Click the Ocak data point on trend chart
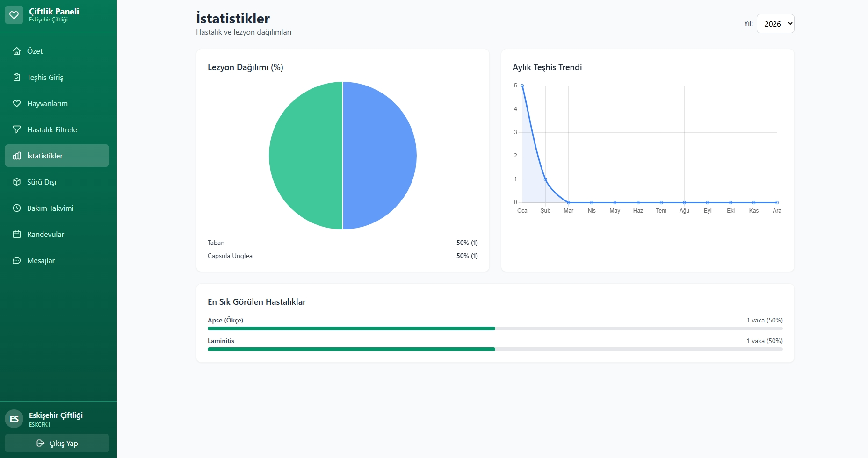This screenshot has width=868, height=458. 522,86
